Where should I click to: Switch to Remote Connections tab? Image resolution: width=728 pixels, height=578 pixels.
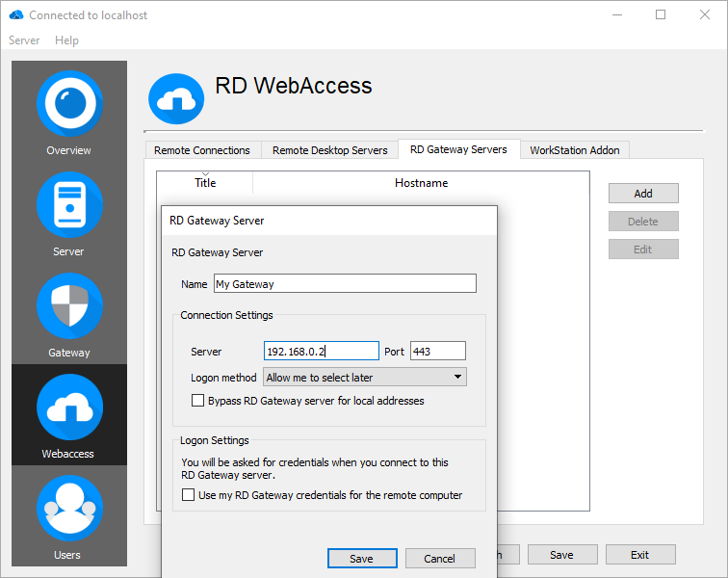click(202, 150)
